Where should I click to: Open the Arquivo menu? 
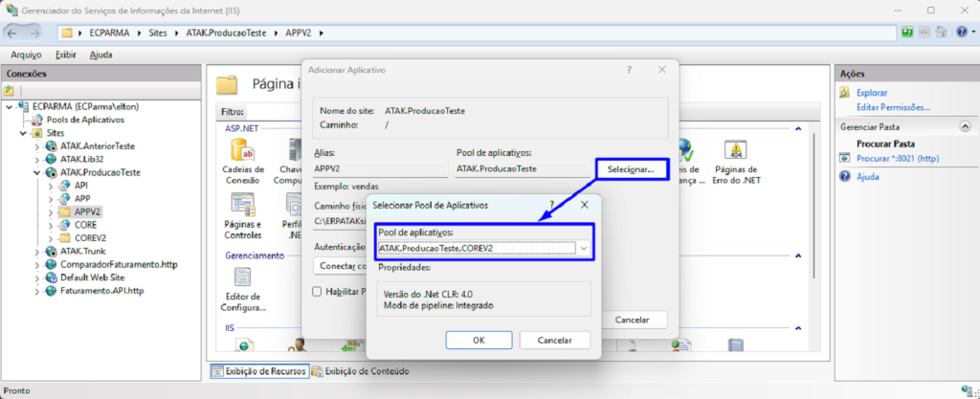[x=25, y=55]
